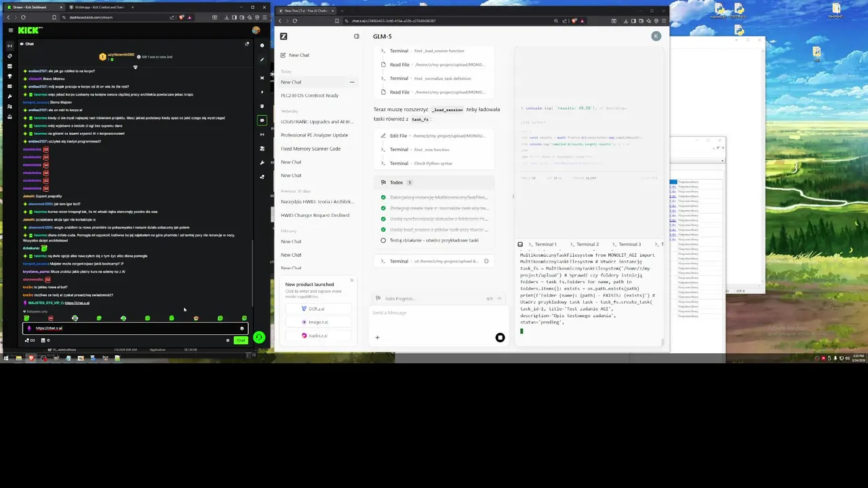The width and height of the screenshot is (868, 488).
Task: Expand the "Check Python syntax" Terminal step
Action: [434, 163]
